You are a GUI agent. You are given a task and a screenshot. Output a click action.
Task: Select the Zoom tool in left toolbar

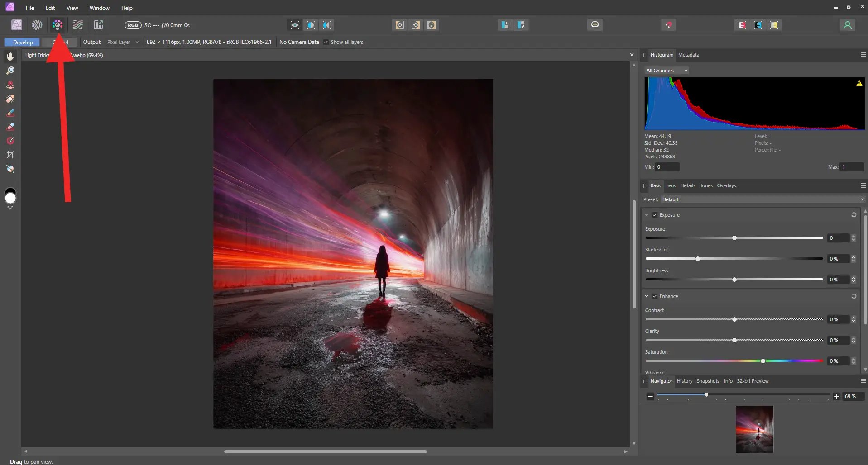coord(10,71)
